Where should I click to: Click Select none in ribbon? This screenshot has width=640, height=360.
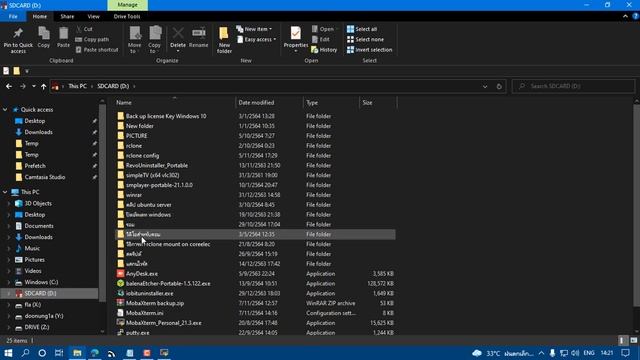point(365,39)
